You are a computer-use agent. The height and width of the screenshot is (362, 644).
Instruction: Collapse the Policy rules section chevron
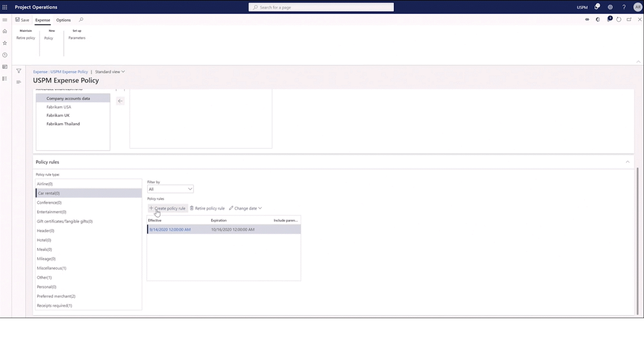(x=628, y=162)
